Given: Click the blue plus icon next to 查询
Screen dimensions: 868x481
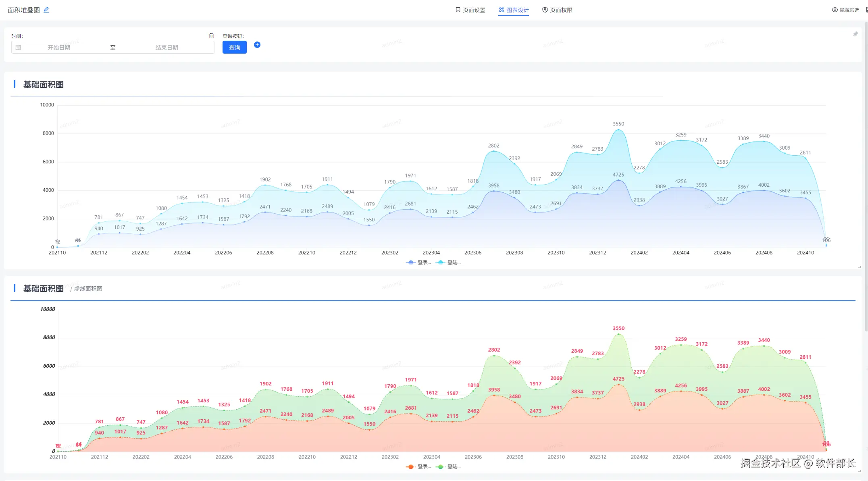Looking at the screenshot, I should [x=257, y=45].
